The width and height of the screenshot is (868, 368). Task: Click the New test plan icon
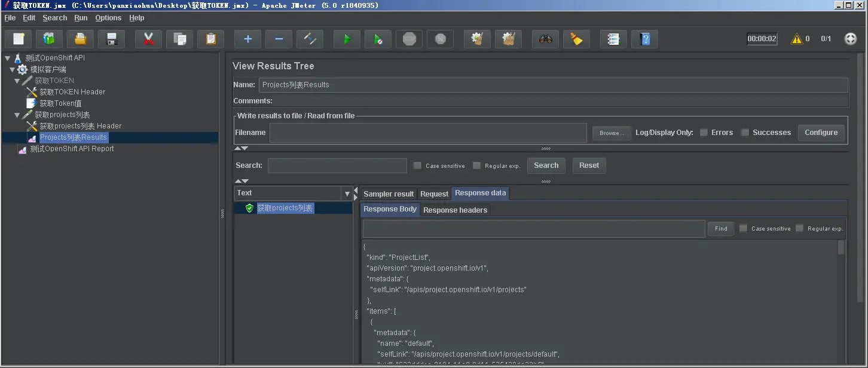[x=19, y=39]
